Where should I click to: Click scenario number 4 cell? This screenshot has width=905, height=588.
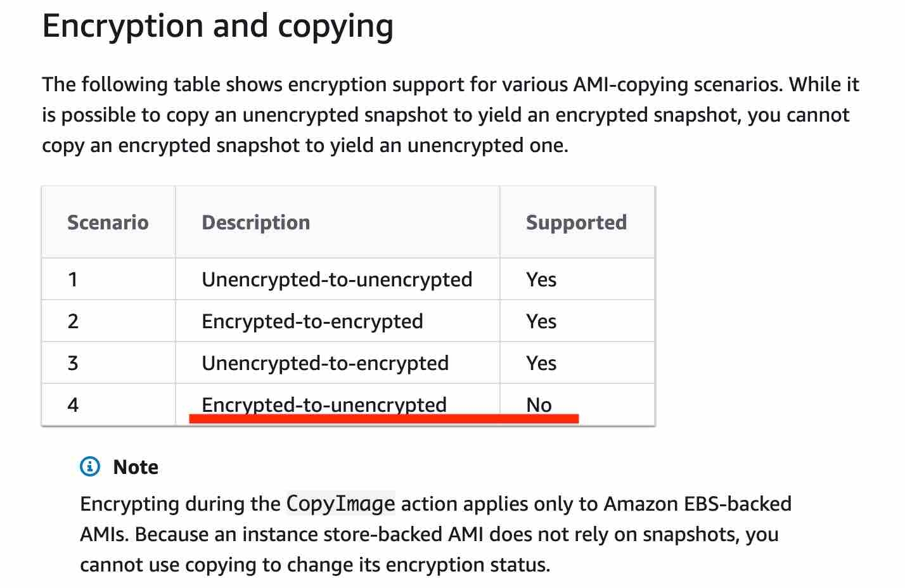(x=108, y=404)
